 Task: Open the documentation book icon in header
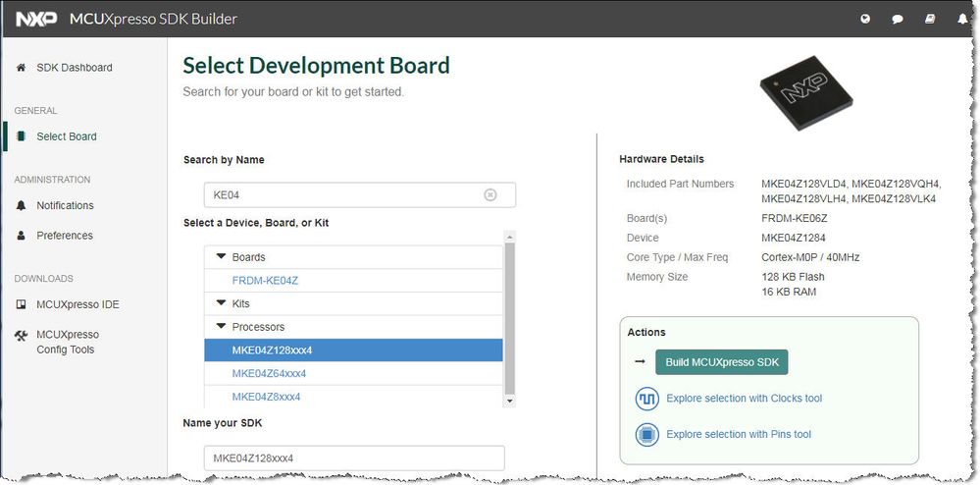point(930,20)
